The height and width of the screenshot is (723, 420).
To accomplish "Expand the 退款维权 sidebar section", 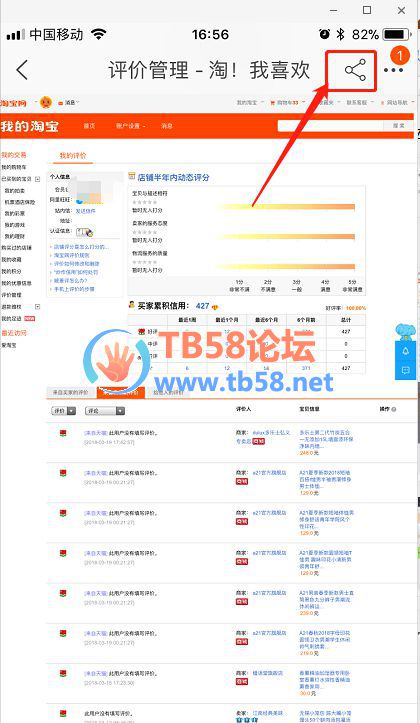I will click(38, 306).
